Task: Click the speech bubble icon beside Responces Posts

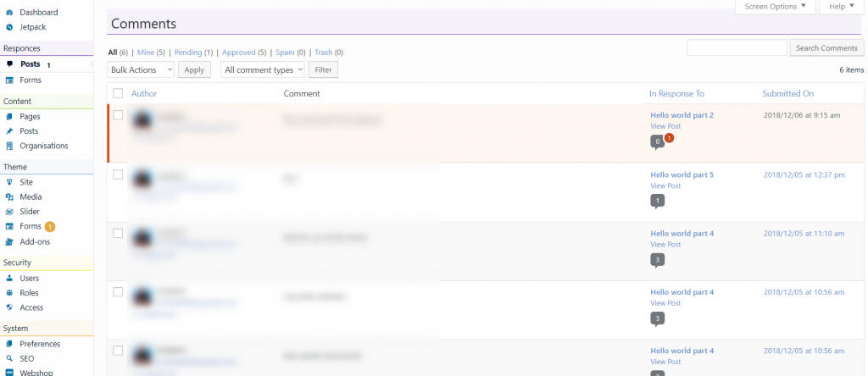Action: (9, 64)
